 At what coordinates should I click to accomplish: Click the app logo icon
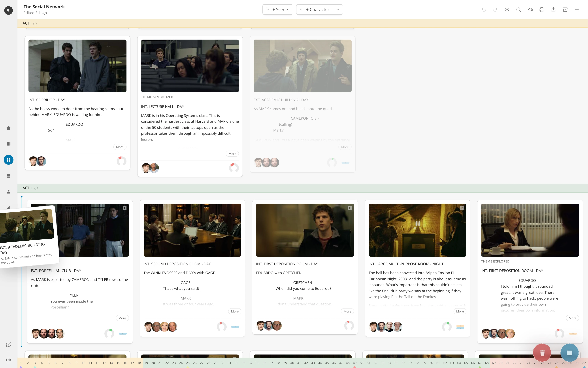pos(9,10)
